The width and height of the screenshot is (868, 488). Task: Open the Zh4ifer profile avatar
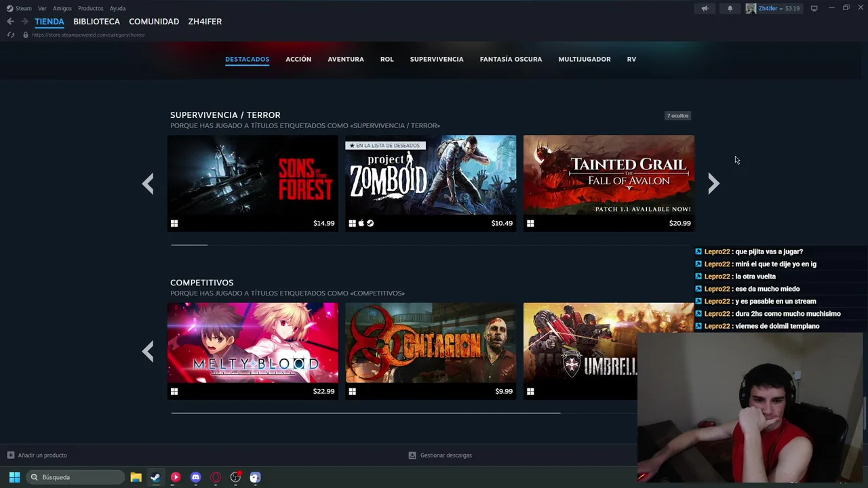[x=751, y=8]
